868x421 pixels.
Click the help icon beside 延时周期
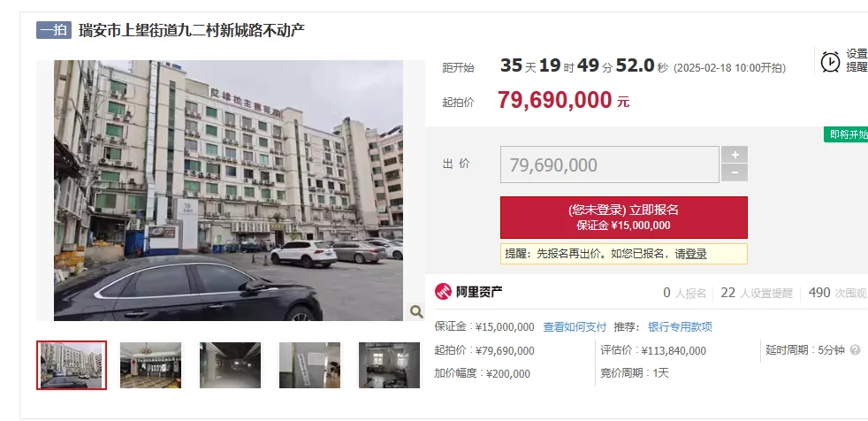(x=856, y=350)
